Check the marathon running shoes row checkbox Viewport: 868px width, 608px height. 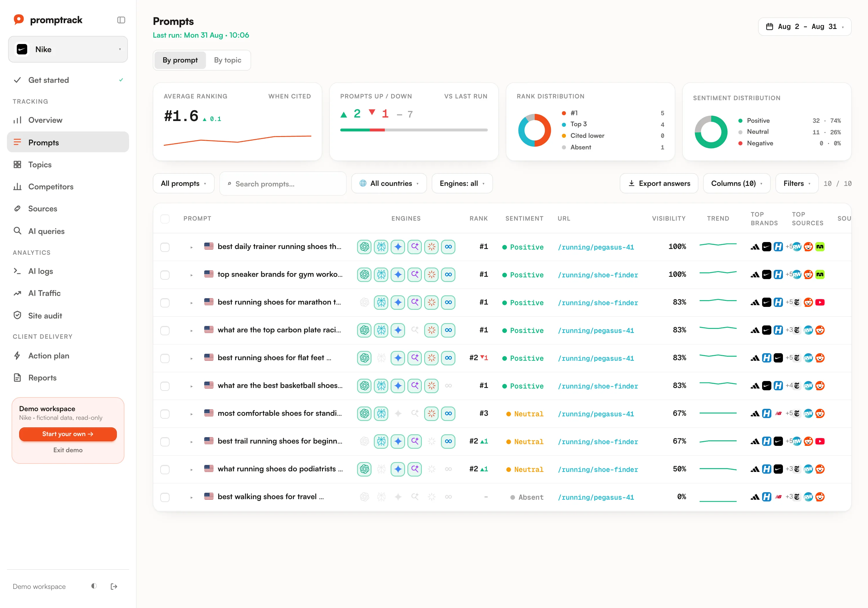click(165, 303)
